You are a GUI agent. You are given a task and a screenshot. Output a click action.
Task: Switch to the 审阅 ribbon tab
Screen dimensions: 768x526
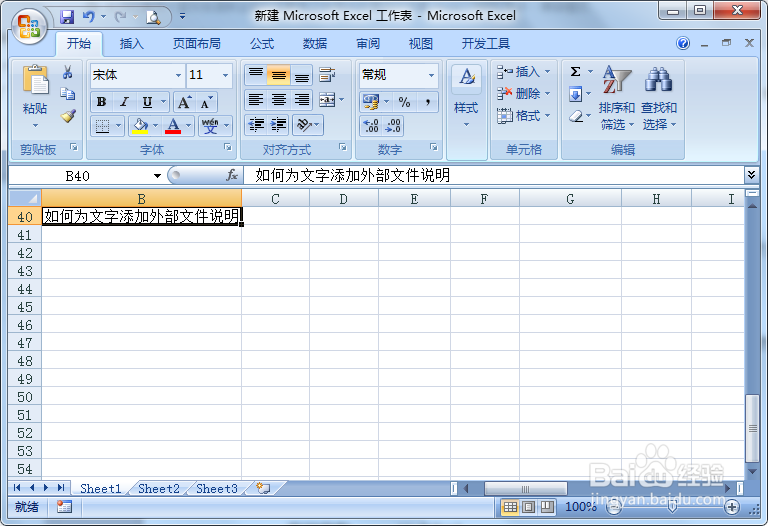pyautogui.click(x=367, y=44)
